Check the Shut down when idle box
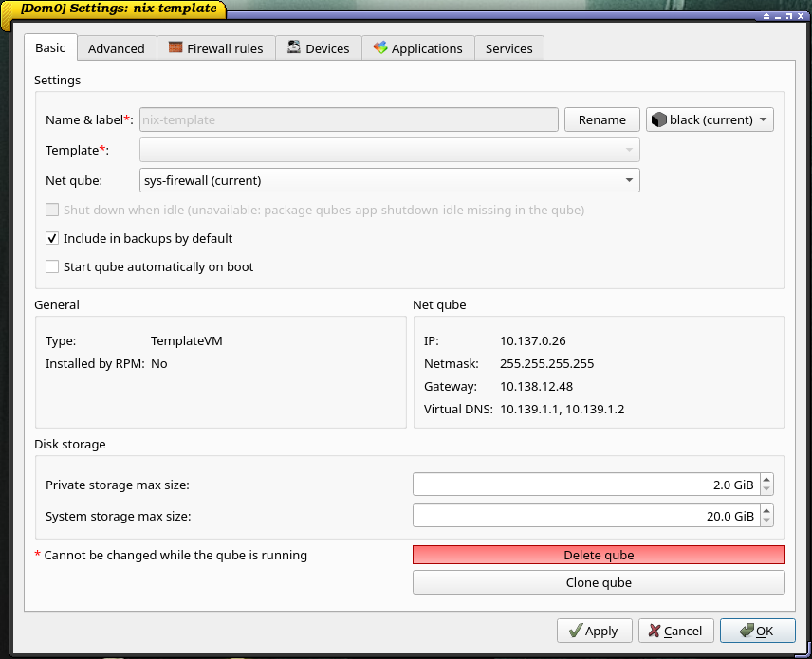The width and height of the screenshot is (812, 659). [52, 211]
